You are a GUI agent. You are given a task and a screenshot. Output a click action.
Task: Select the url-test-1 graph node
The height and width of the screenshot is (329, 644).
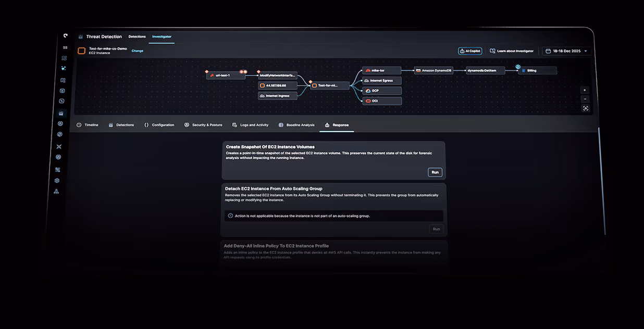coord(226,75)
